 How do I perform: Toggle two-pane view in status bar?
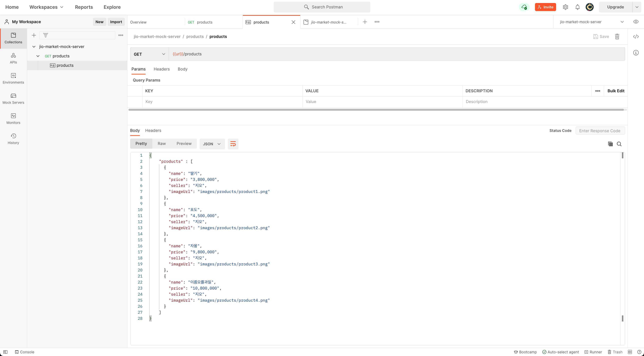630,352
